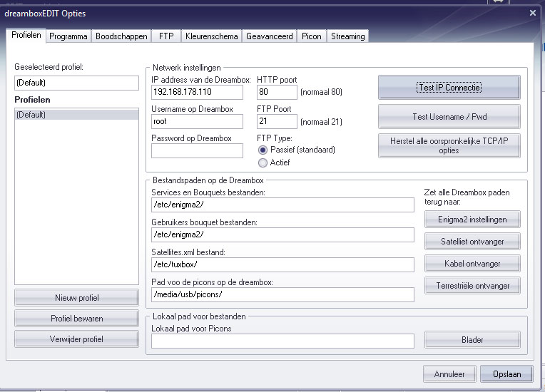545x392 pixels.
Task: Click Gebruikers bouquet bestanden path field
Action: tap(282, 234)
